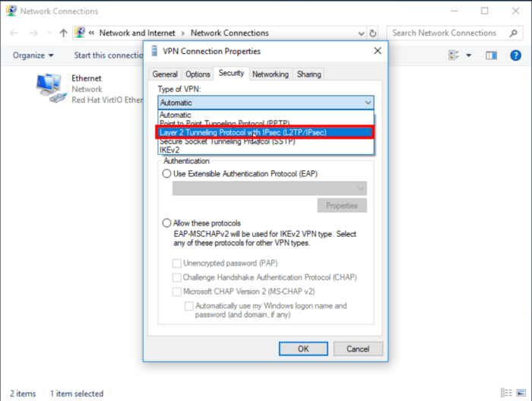532x401 pixels.
Task: Choose Automatic from the VPN type list
Action: pos(266,115)
